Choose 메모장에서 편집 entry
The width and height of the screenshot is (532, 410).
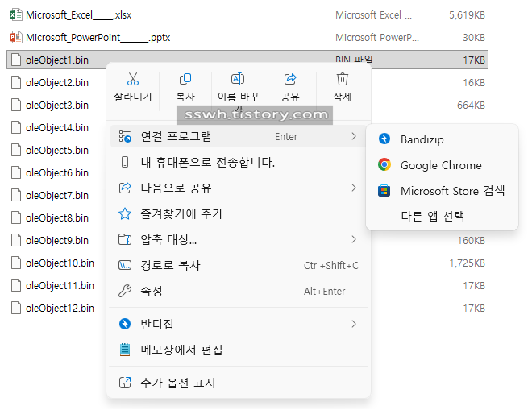[x=238, y=350]
